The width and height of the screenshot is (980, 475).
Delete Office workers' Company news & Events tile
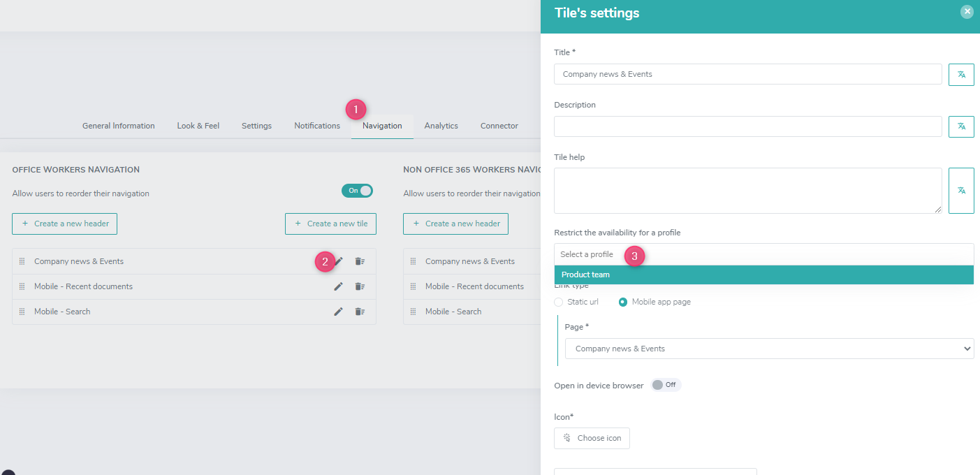pos(360,261)
